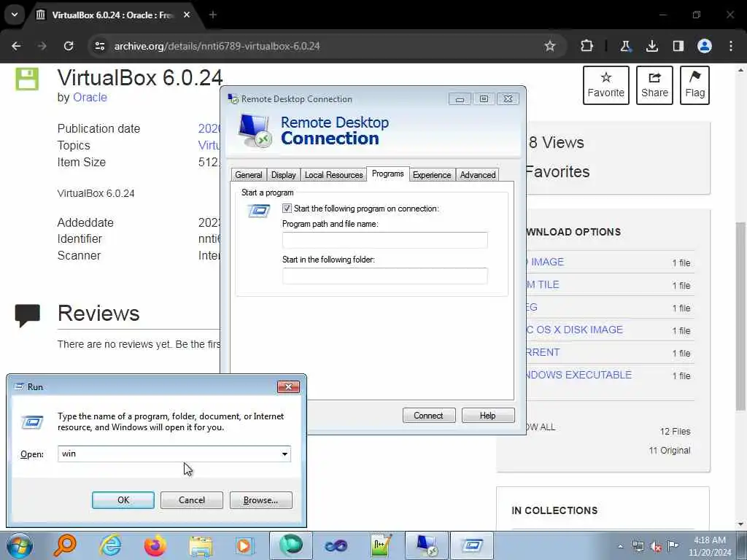Close the VirtualBox 6.0.24 browser tab

pyautogui.click(x=187, y=15)
